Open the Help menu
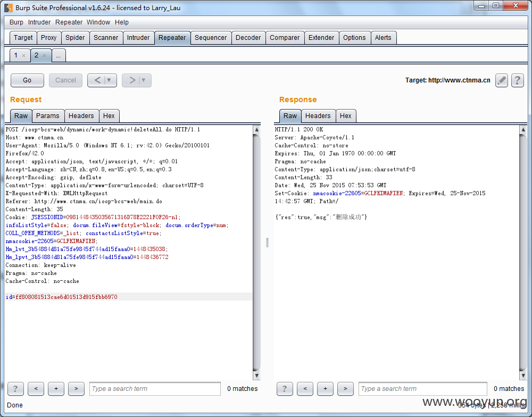 click(121, 22)
